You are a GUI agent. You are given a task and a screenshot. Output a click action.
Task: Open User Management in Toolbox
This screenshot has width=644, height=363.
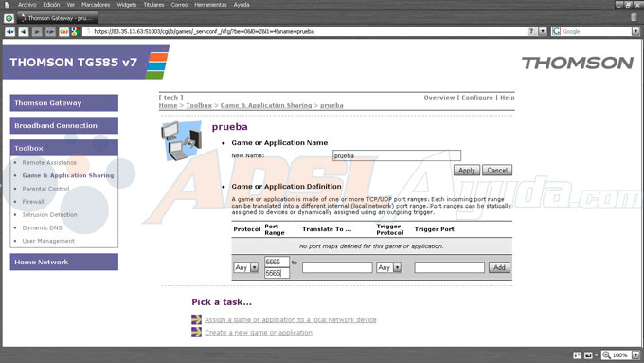pyautogui.click(x=48, y=241)
